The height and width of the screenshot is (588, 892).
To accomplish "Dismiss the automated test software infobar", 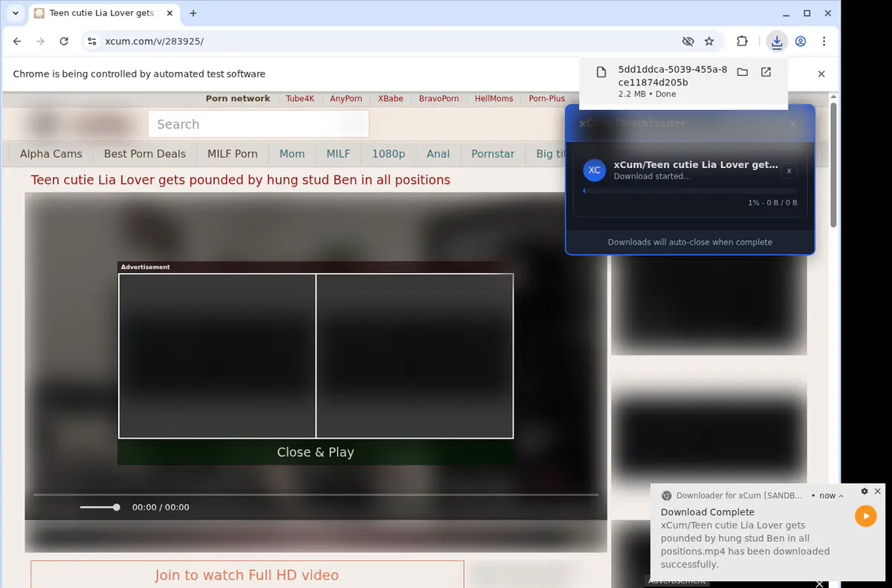I will pyautogui.click(x=821, y=74).
